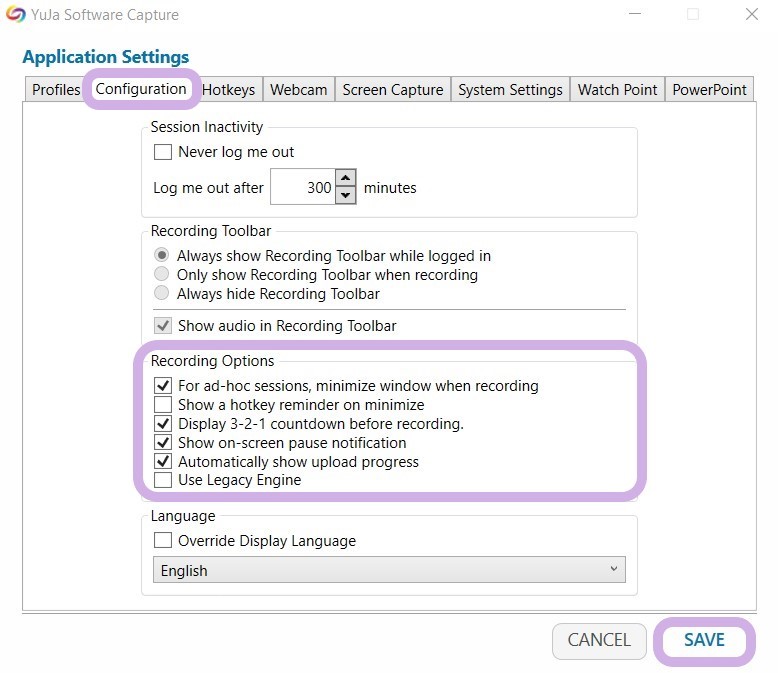
Task: Uncheck Display 3-2-1 countdown before recording
Action: 163,424
